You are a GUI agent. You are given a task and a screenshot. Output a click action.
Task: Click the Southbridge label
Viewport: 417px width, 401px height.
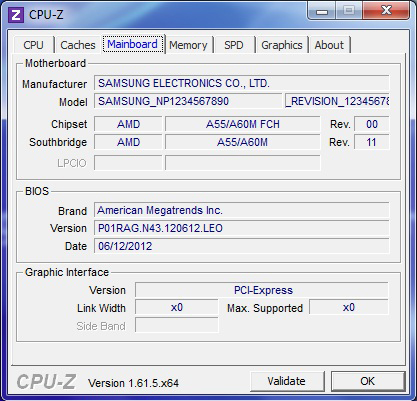58,142
